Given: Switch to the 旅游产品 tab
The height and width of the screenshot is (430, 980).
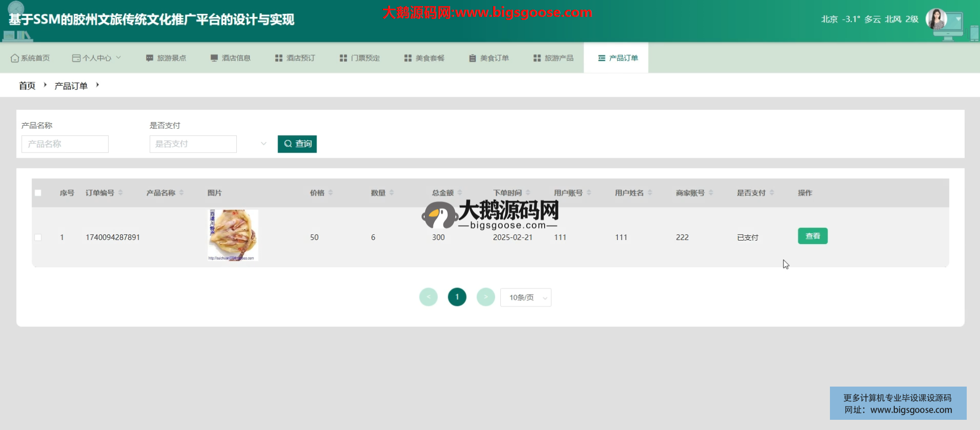Looking at the screenshot, I should (553, 58).
